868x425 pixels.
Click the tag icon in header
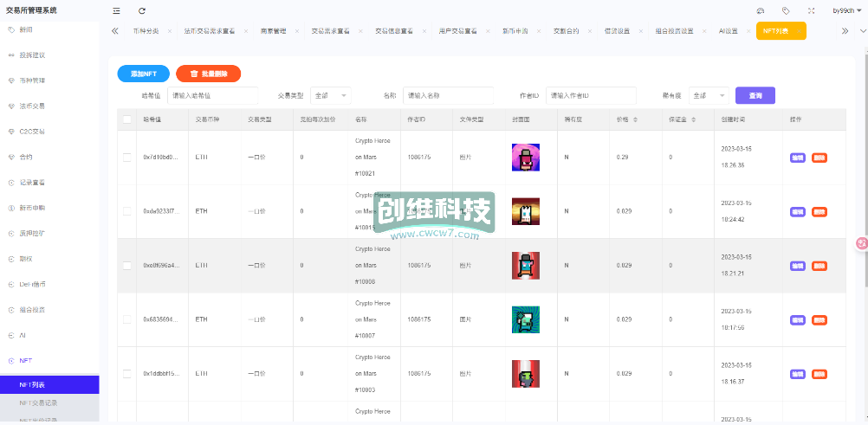pyautogui.click(x=786, y=10)
